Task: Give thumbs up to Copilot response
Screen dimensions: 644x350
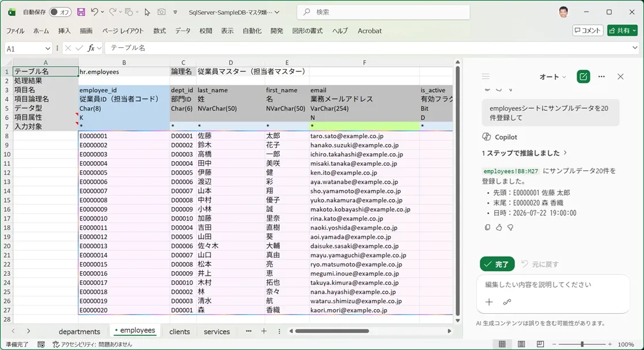Action: point(499,227)
